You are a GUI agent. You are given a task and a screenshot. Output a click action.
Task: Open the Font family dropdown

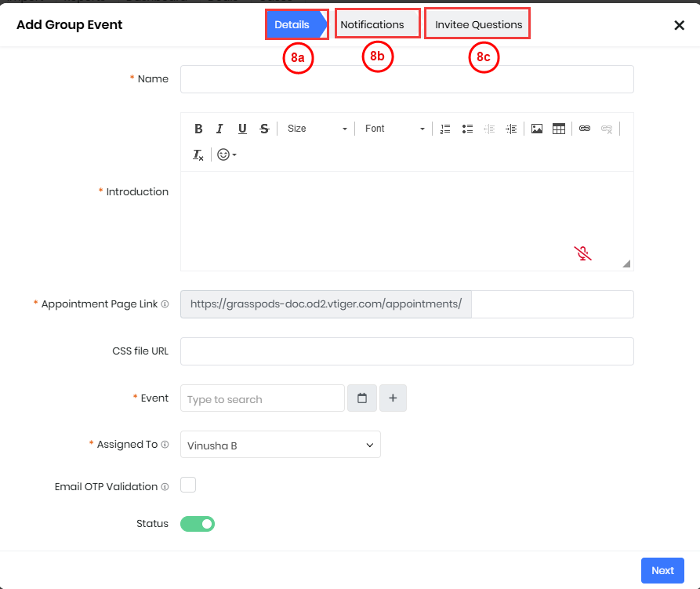pos(394,129)
